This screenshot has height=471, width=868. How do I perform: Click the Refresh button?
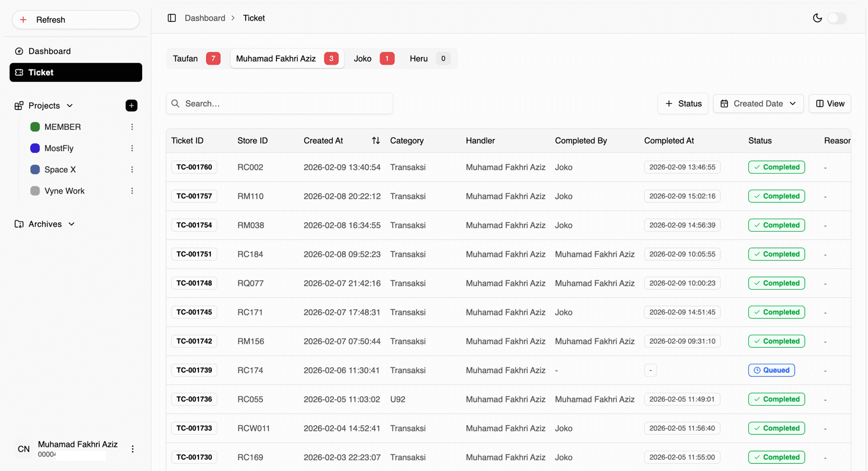click(x=76, y=20)
